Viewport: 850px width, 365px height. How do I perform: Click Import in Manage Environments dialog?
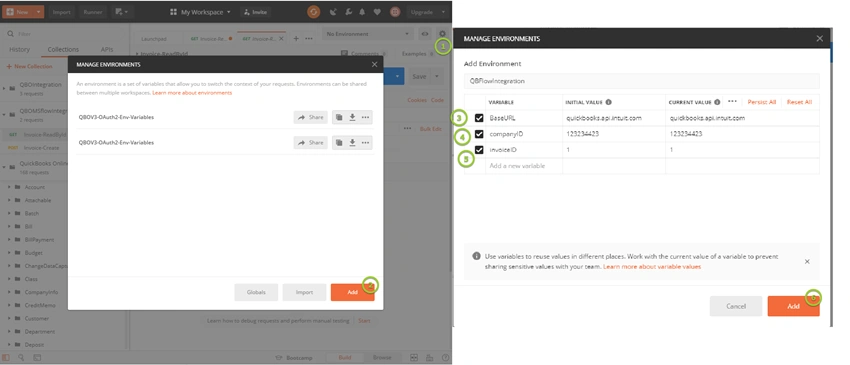pos(304,292)
